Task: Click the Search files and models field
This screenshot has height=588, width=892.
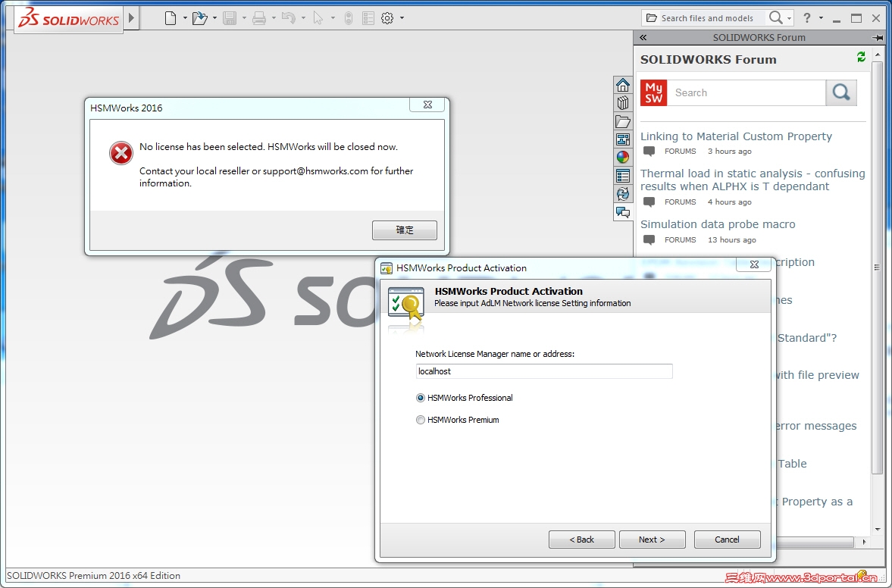Action: (707, 18)
